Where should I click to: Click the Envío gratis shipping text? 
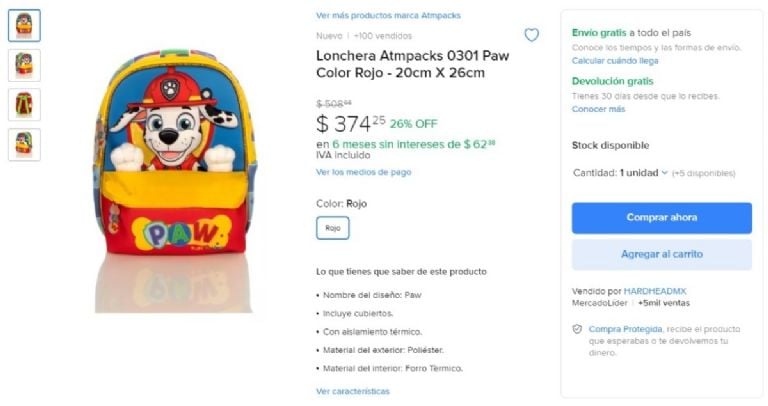tap(599, 33)
